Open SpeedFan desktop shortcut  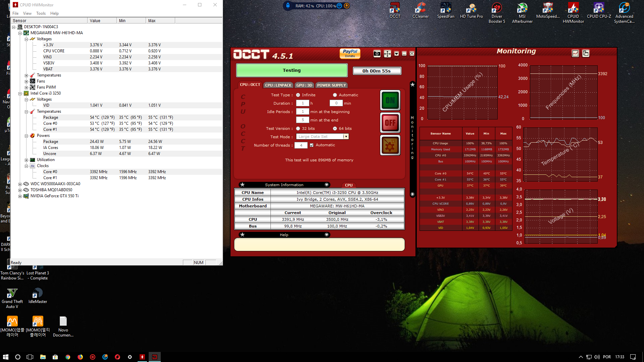click(x=446, y=10)
